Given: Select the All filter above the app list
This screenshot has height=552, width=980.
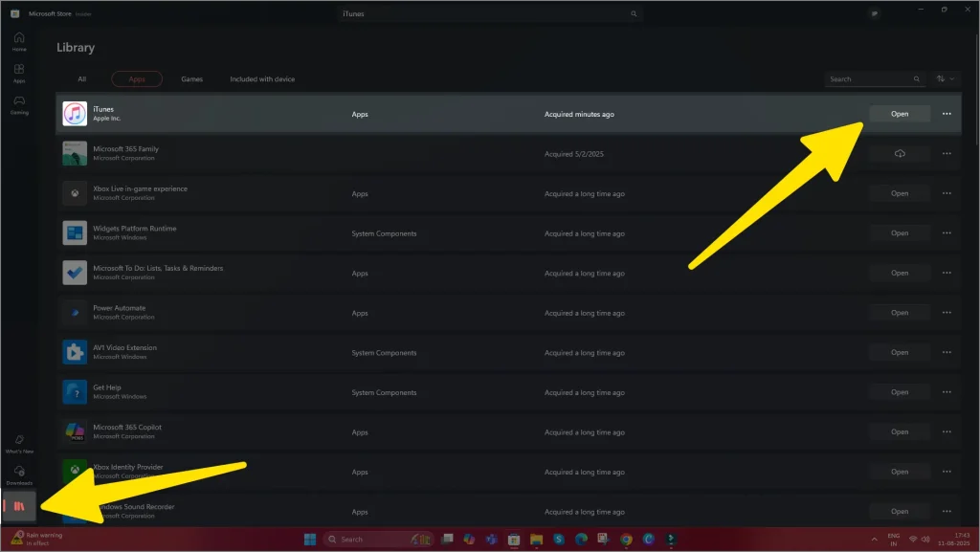Looking at the screenshot, I should pos(82,79).
